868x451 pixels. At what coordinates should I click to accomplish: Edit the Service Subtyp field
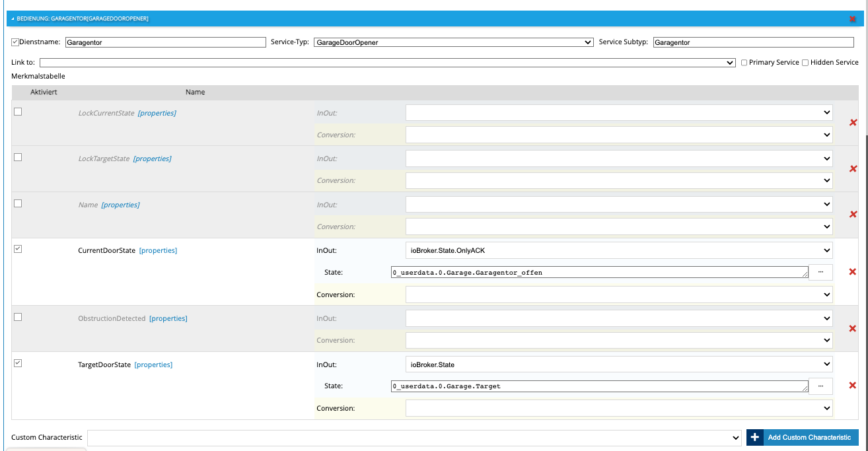[x=753, y=42]
